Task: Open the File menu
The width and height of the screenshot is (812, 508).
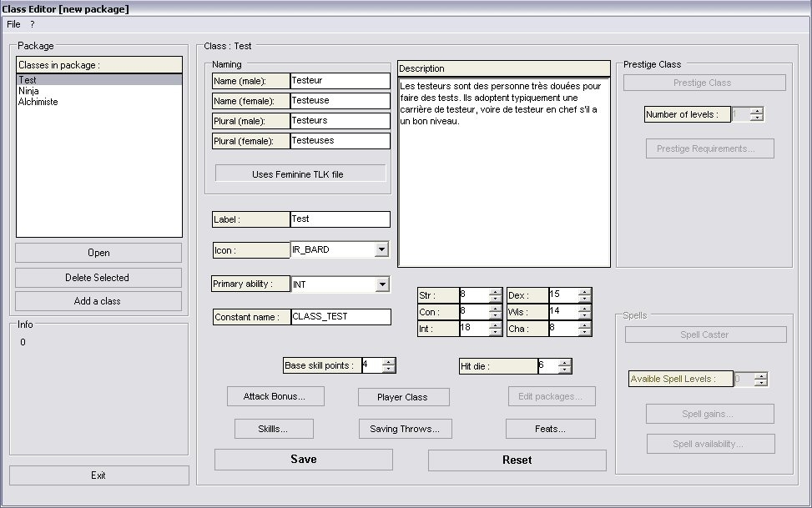Action: pos(13,24)
